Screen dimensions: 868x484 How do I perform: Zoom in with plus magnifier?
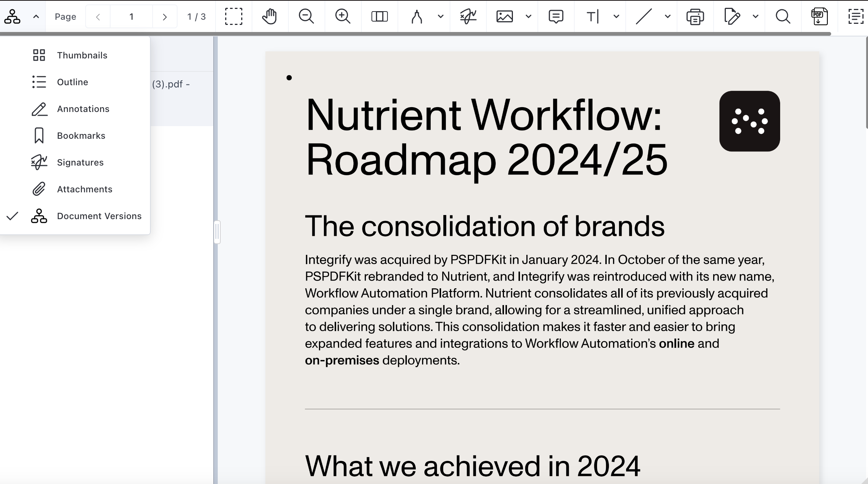tap(343, 17)
